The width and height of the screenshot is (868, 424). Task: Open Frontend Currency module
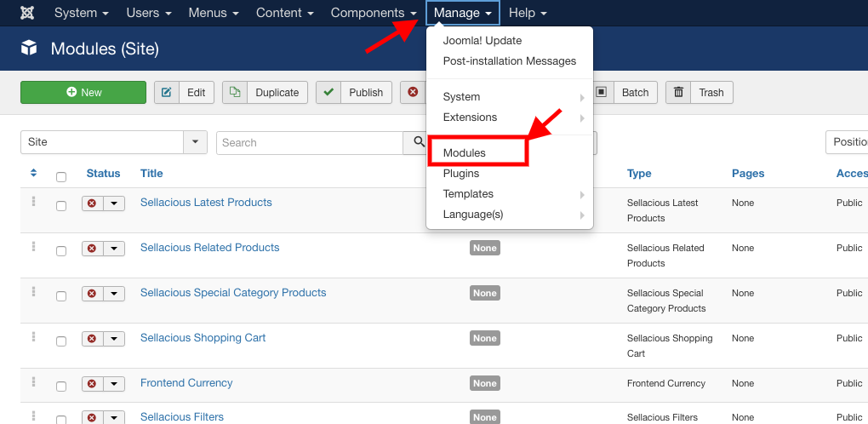pos(186,383)
